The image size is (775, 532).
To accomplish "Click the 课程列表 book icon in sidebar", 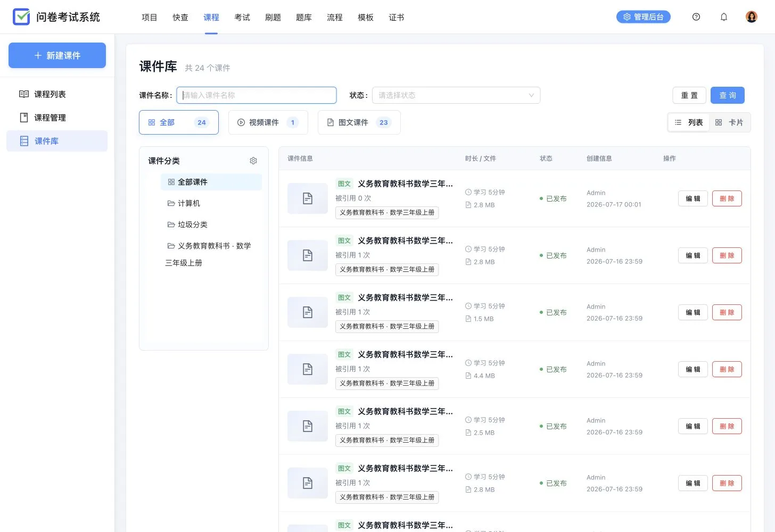I will pyautogui.click(x=24, y=94).
